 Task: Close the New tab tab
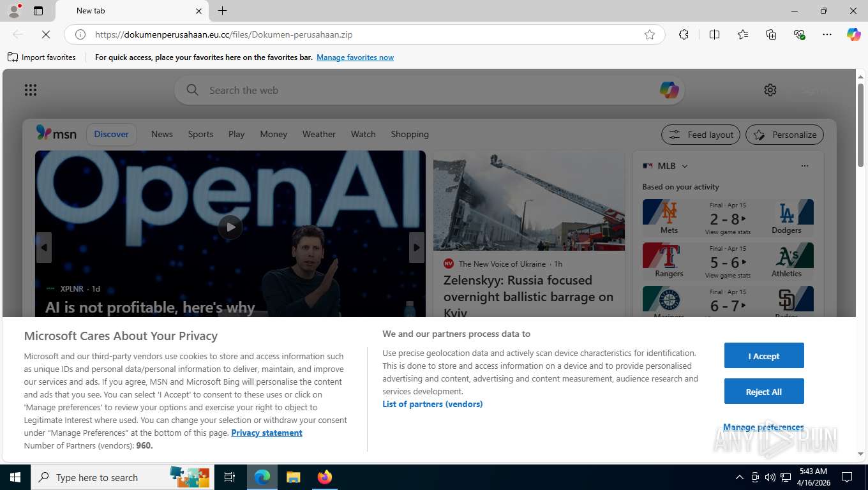pos(198,11)
